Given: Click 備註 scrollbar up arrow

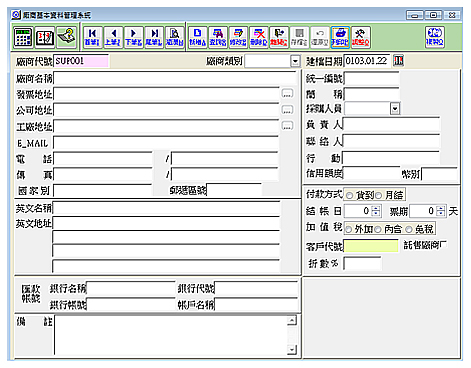Looking at the screenshot, I should click(292, 320).
